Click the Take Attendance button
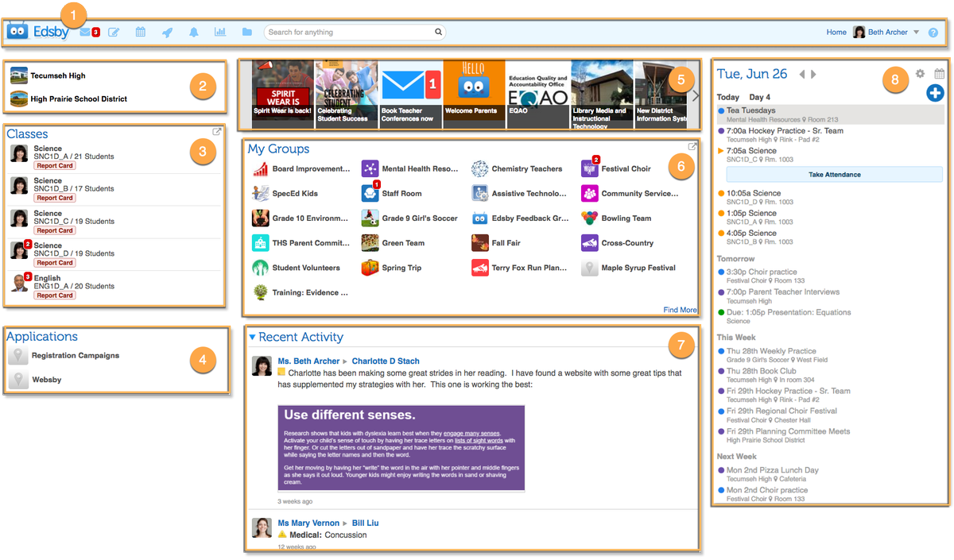954x560 pixels. [x=833, y=174]
